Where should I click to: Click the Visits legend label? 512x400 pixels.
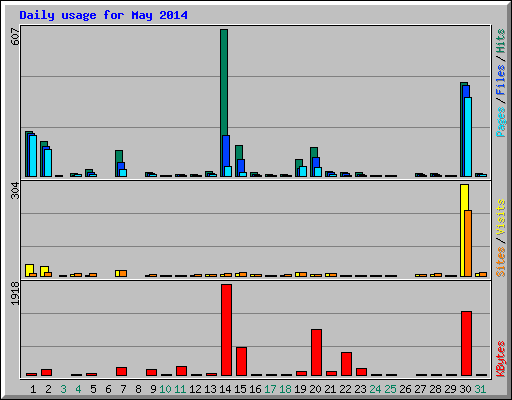(500, 217)
